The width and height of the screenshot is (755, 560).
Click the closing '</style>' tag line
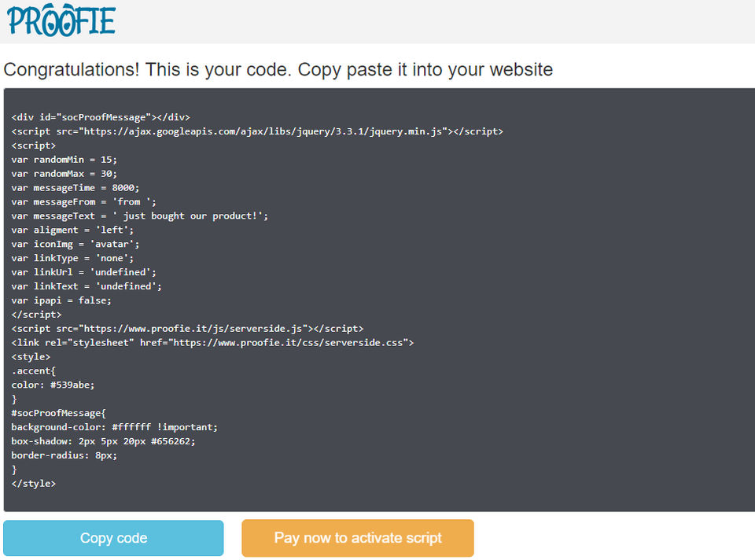click(33, 484)
